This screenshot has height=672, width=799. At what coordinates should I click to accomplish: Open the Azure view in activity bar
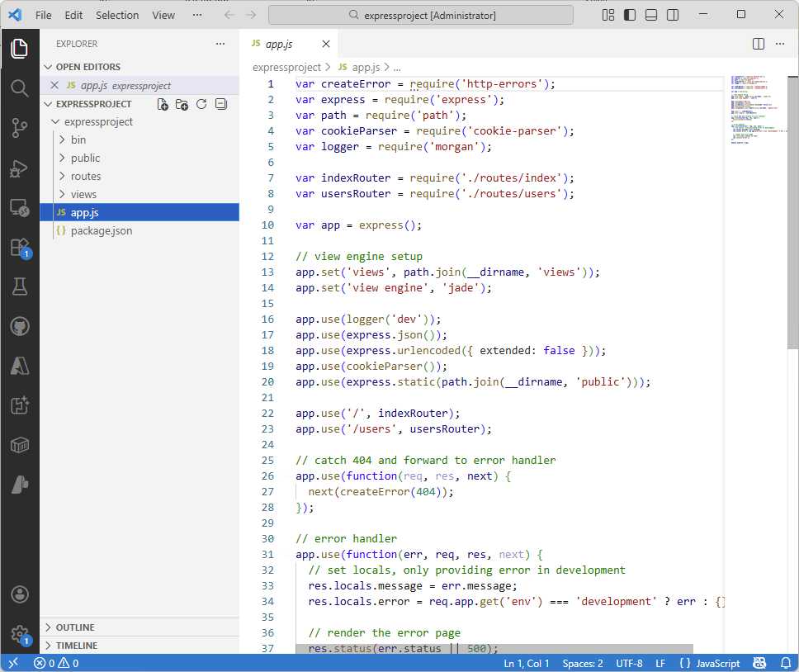click(x=19, y=366)
